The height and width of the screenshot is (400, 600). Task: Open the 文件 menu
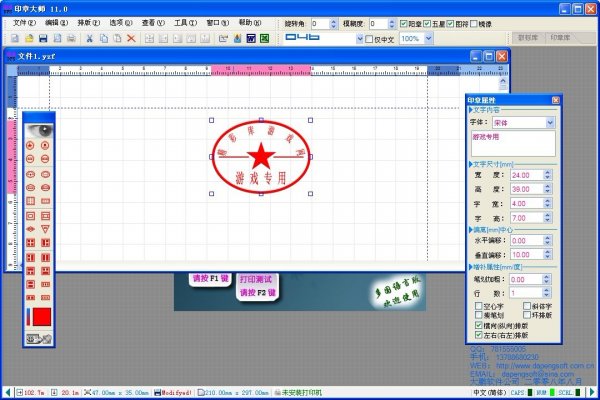24,23
